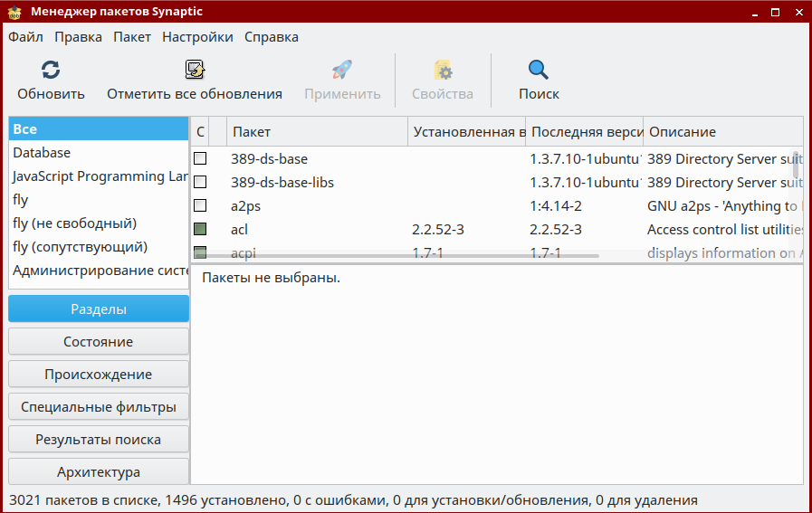Select fly (не свободный) section

tap(99, 223)
